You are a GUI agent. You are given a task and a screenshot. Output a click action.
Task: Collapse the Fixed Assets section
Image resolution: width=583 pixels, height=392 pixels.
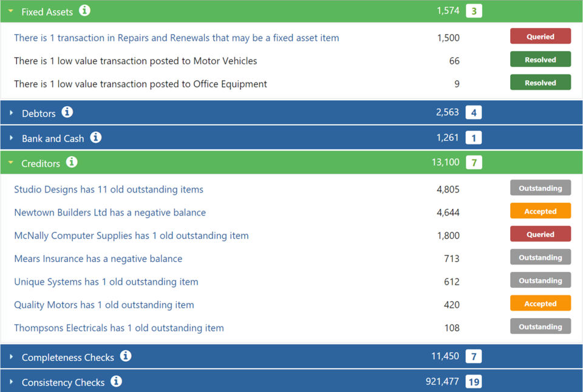pyautogui.click(x=10, y=12)
